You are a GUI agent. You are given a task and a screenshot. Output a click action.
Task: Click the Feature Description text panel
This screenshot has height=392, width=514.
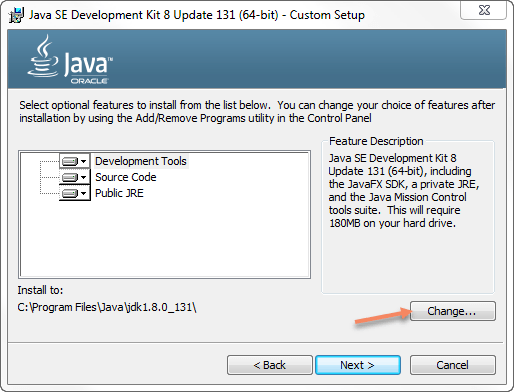click(x=404, y=191)
